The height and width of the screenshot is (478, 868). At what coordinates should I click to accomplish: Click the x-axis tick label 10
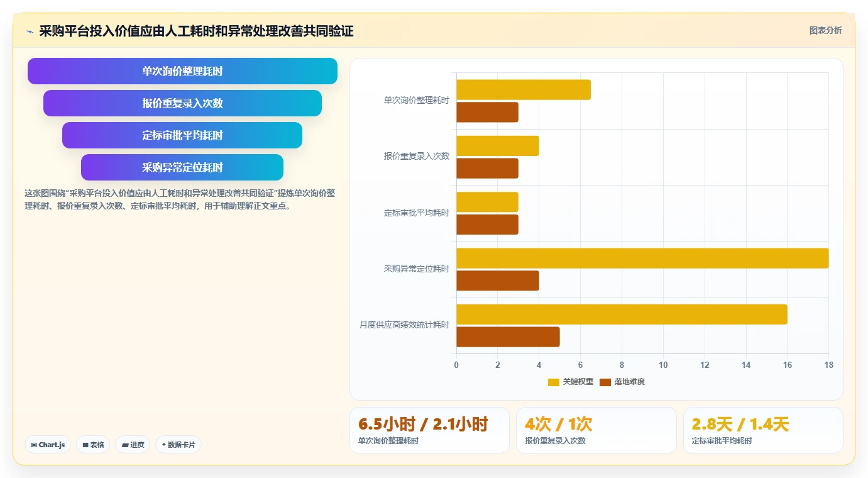pos(663,365)
